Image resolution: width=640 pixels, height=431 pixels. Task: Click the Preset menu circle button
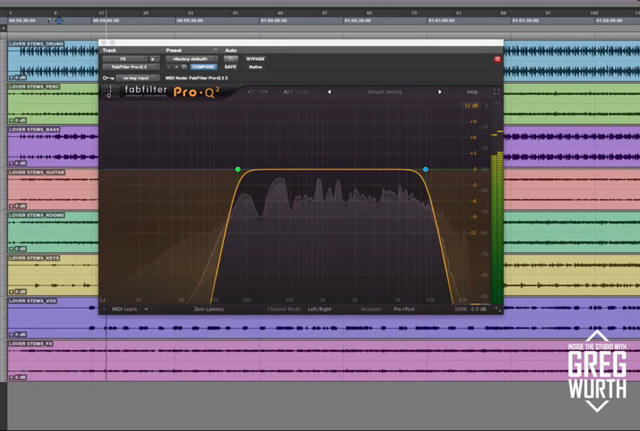click(216, 50)
